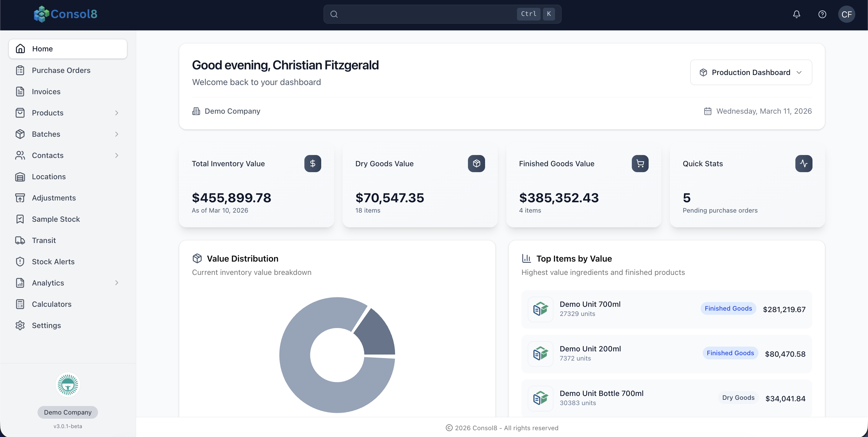Viewport: 868px width, 437px height.
Task: Go to Purchase Orders
Action: pos(61,70)
